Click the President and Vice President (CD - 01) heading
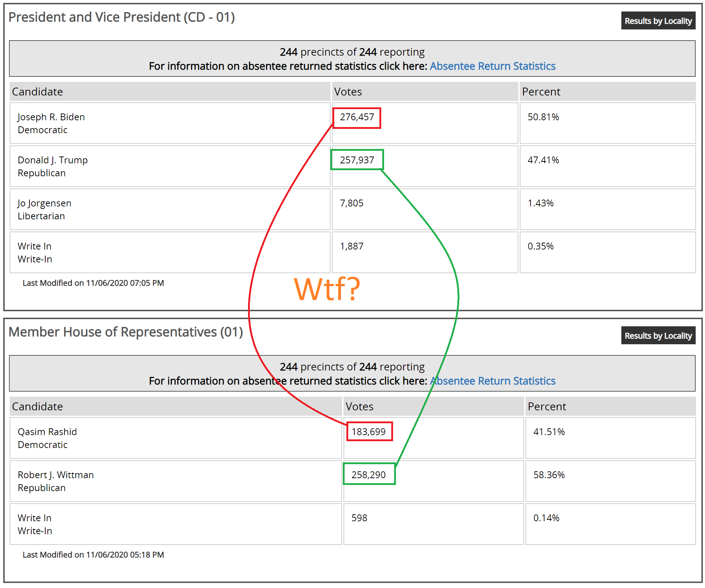The height and width of the screenshot is (588, 705). pos(122,17)
